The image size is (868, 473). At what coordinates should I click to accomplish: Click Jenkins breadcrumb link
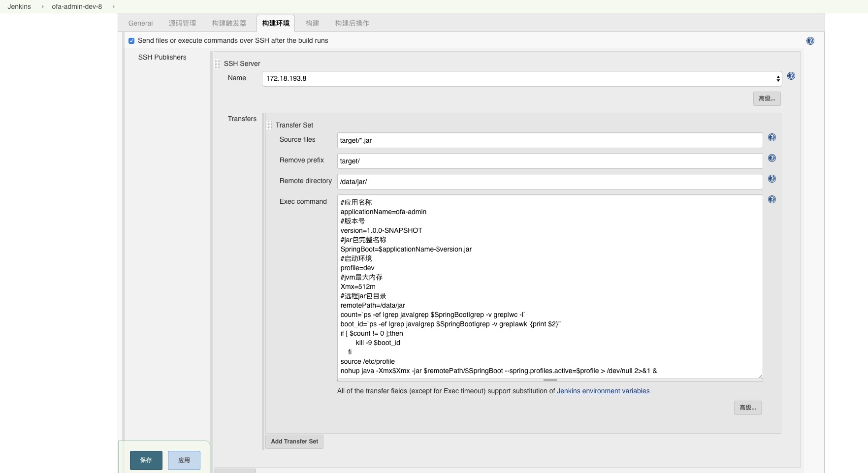tap(19, 6)
